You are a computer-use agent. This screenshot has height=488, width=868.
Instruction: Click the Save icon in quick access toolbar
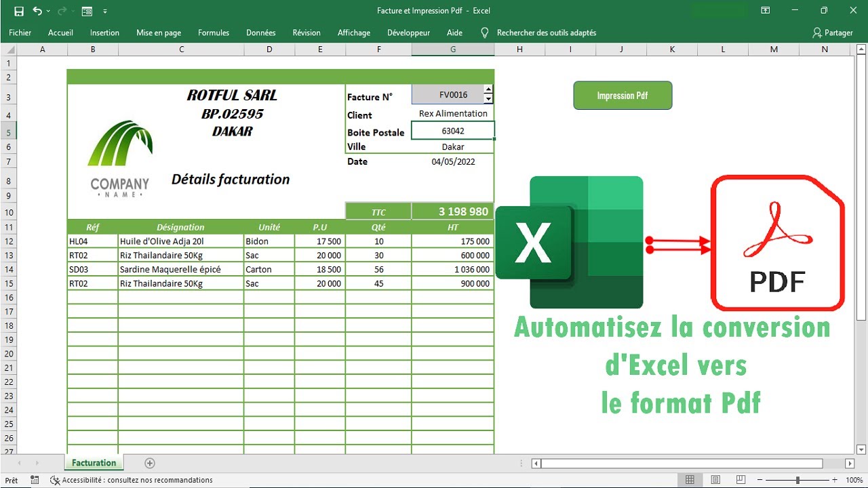18,11
